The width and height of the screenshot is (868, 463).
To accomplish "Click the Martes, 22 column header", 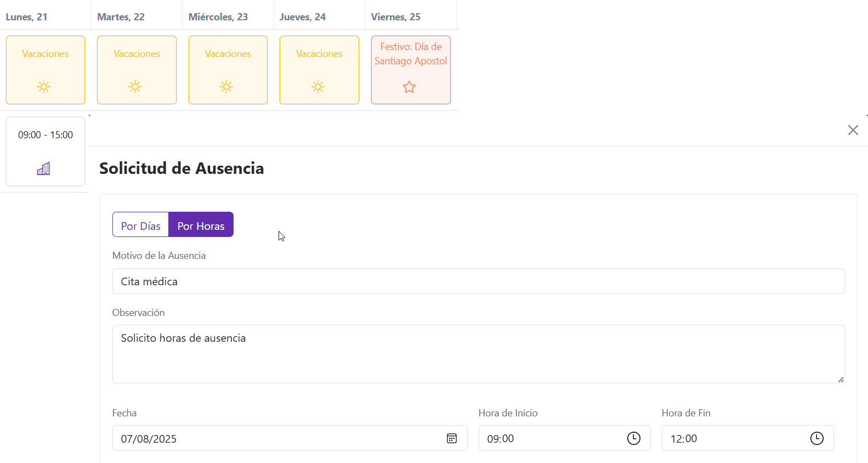I will (121, 17).
